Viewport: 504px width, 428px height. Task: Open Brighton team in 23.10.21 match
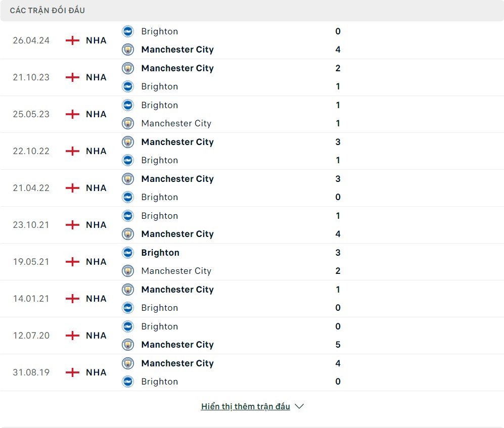point(160,216)
